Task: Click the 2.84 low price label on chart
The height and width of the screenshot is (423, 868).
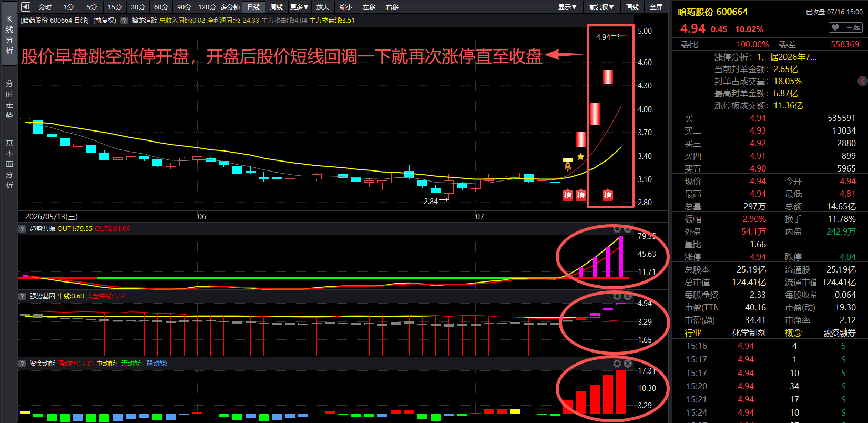Action: click(431, 202)
